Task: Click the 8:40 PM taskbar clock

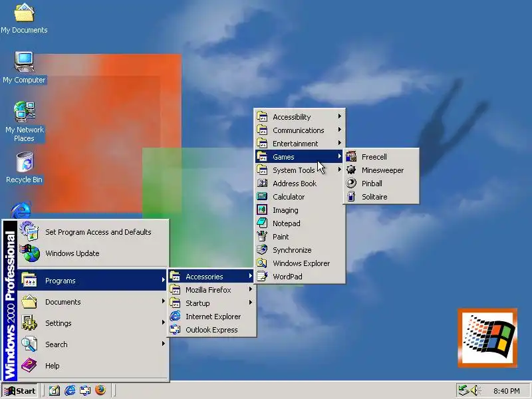Action: (506, 391)
